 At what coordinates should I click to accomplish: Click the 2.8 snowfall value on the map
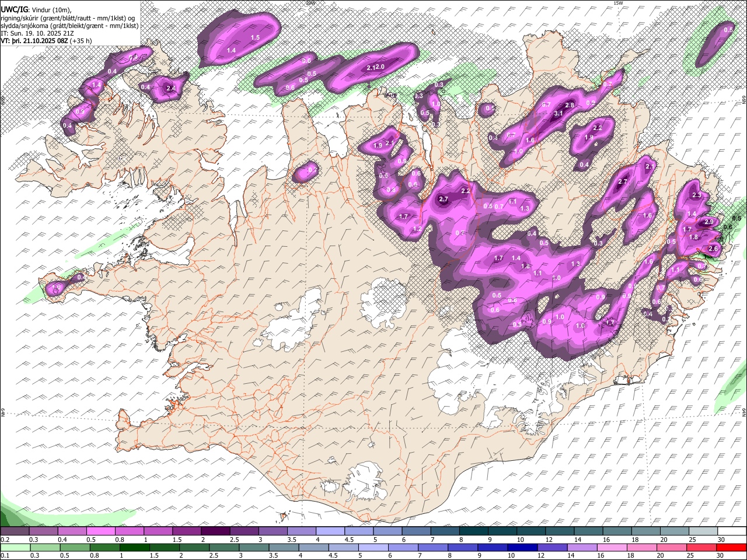coord(570,105)
